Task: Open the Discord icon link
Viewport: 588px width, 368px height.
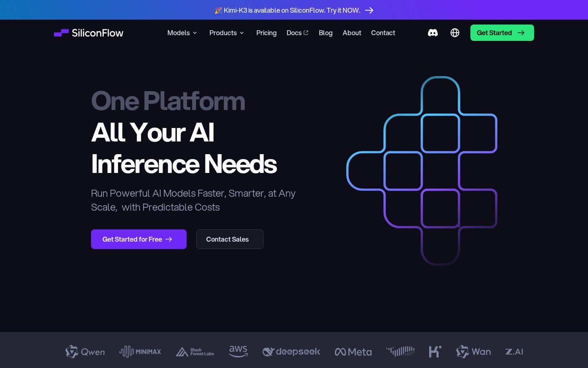Action: coord(433,33)
